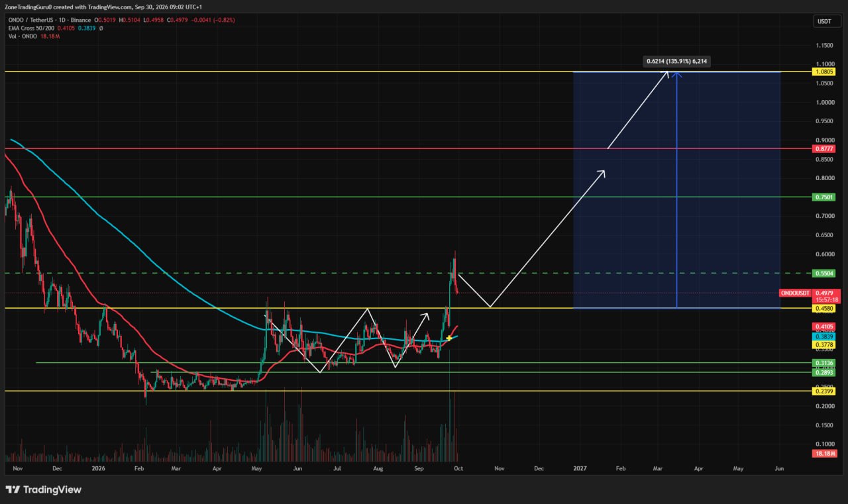Click the 0.3136 green price label

823,363
